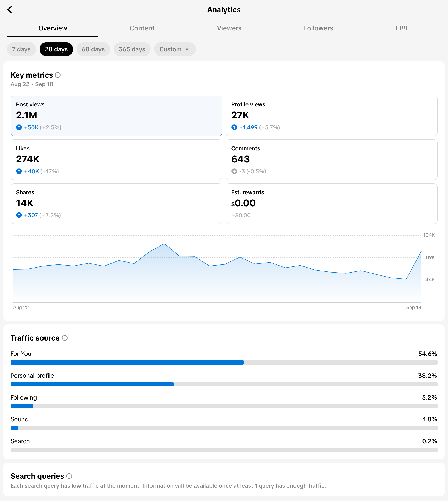Click the Post views increase arrow indicator
Viewport: 448px width, 501px height.
(19, 127)
